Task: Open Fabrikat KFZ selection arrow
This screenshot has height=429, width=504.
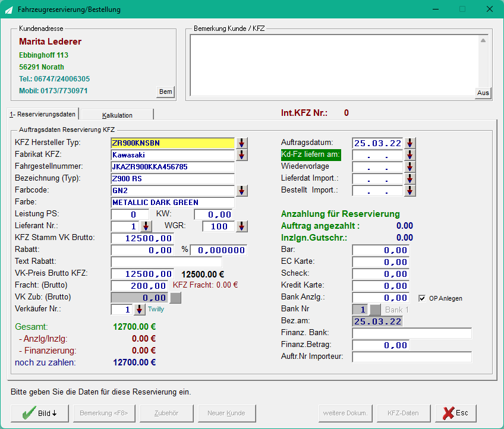Action: (x=242, y=155)
